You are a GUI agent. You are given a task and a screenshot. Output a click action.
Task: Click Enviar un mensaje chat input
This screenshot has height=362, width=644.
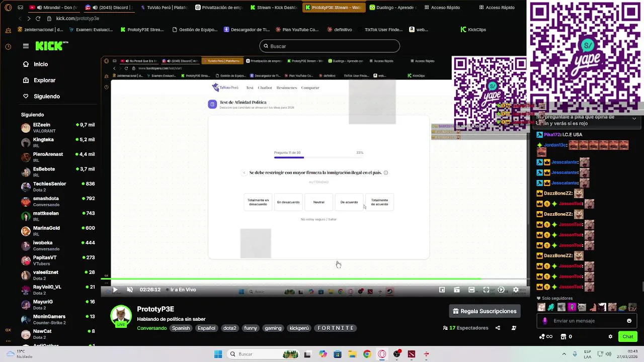pos(586,321)
